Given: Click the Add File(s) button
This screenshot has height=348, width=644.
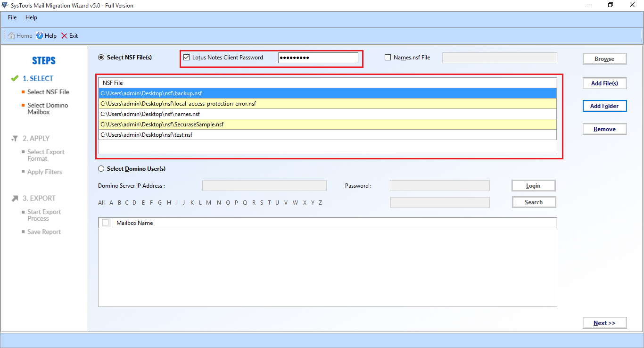Looking at the screenshot, I should [x=605, y=83].
